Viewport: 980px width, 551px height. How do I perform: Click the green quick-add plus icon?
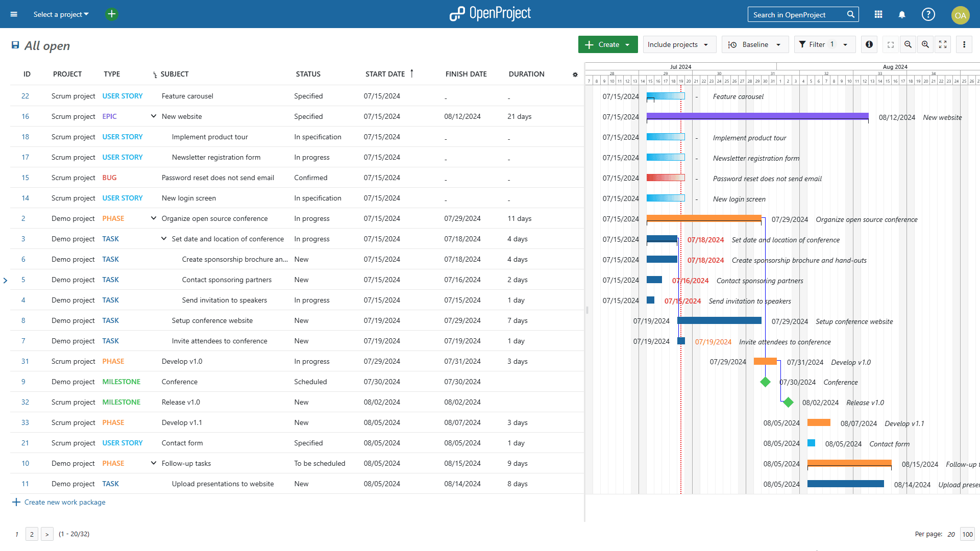[112, 14]
